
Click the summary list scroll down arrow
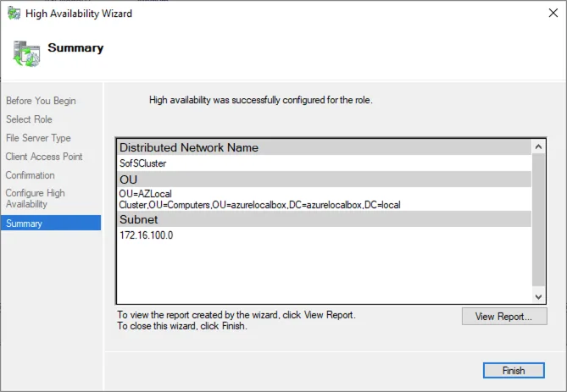[x=539, y=296]
